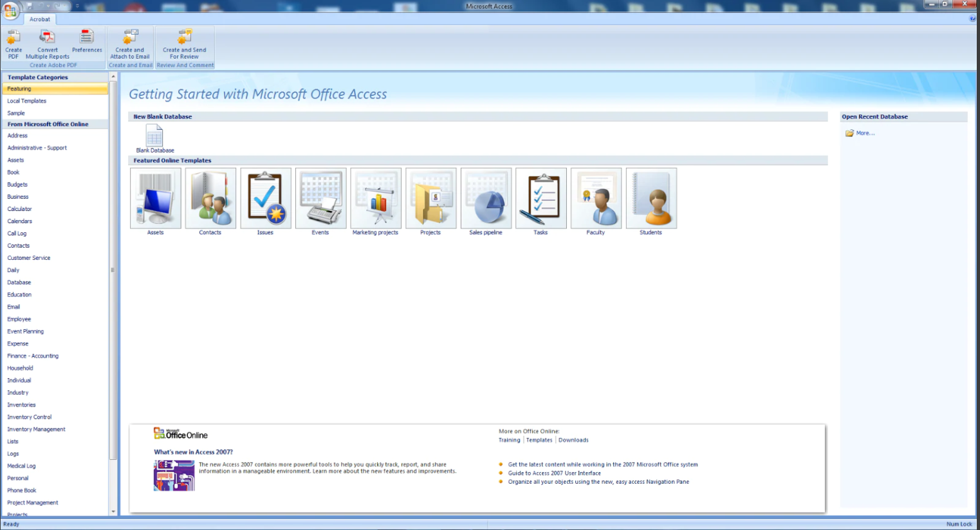Click the Blank Database icon
The image size is (980, 530).
click(x=154, y=136)
